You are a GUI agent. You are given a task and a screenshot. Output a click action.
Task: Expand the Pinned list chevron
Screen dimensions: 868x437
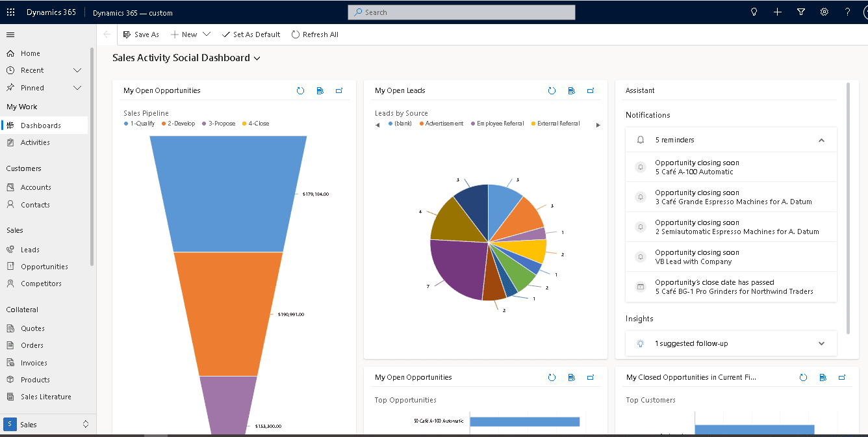pyautogui.click(x=77, y=88)
